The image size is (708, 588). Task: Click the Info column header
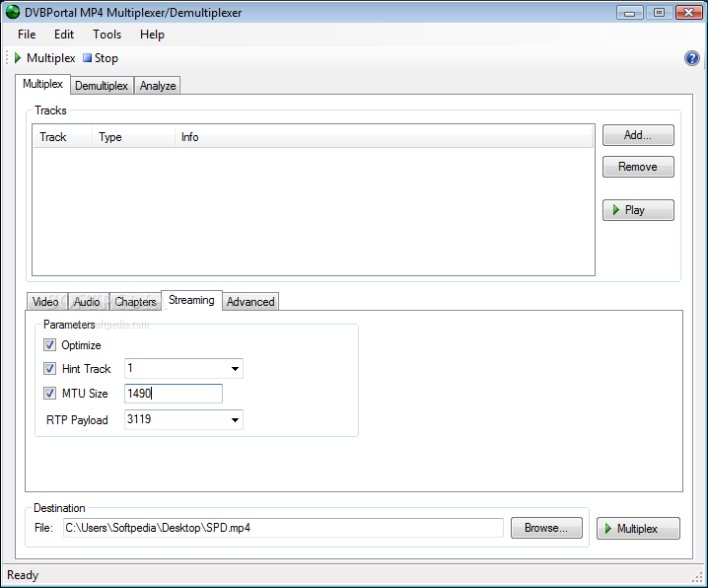(384, 137)
